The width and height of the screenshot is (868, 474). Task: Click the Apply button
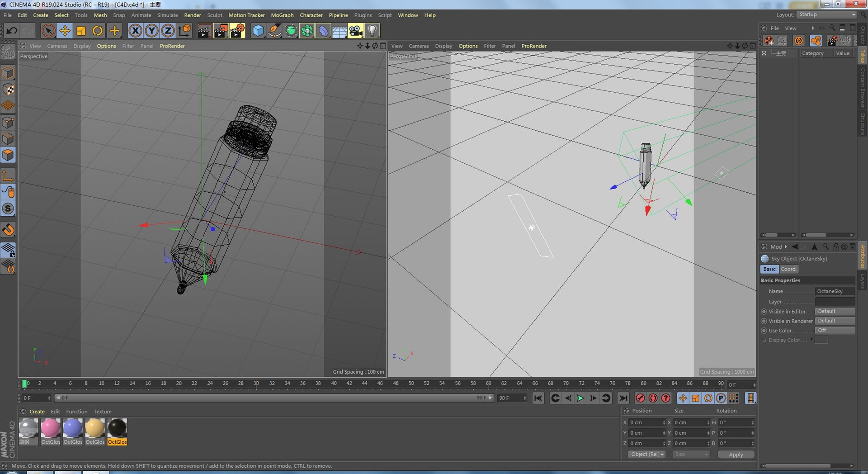click(x=736, y=455)
